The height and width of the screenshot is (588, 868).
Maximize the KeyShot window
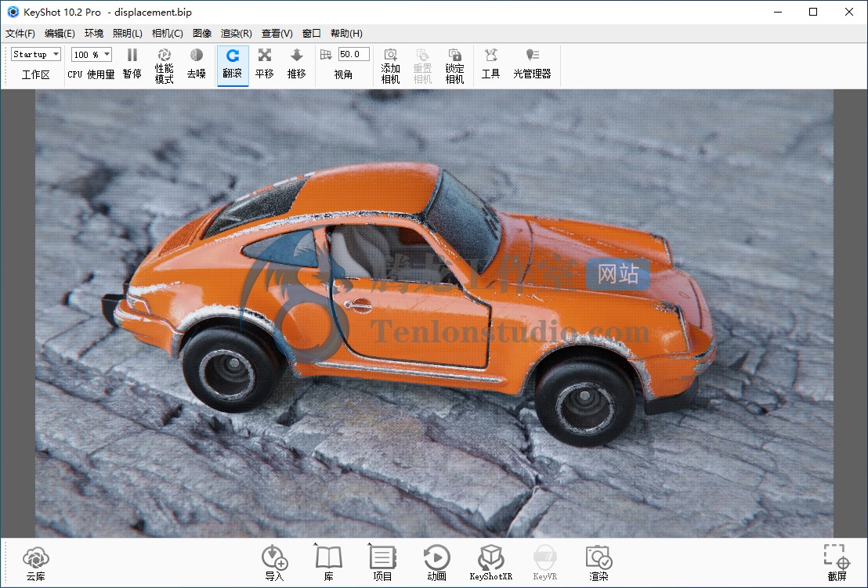coord(813,12)
